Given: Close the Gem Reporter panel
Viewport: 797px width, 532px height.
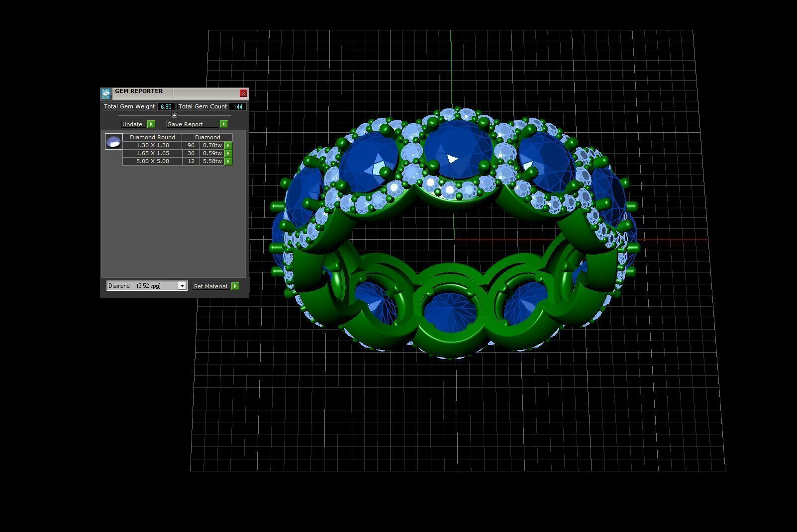Looking at the screenshot, I should tap(243, 93).
